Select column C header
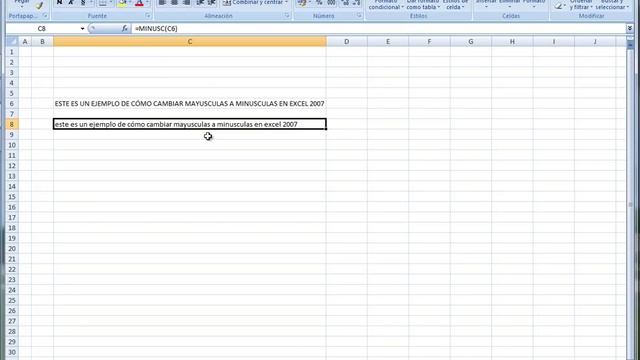This screenshot has width=640, height=360. [190, 42]
